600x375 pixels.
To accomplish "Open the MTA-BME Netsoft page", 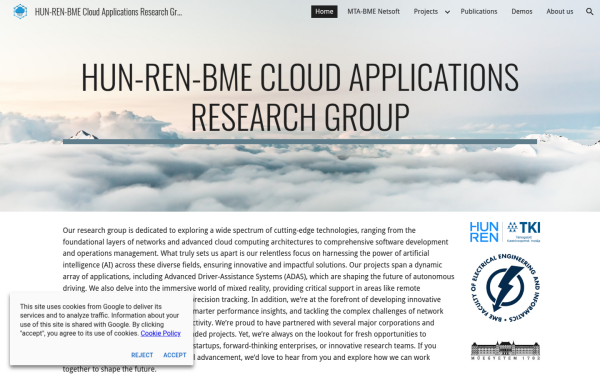I will (373, 11).
